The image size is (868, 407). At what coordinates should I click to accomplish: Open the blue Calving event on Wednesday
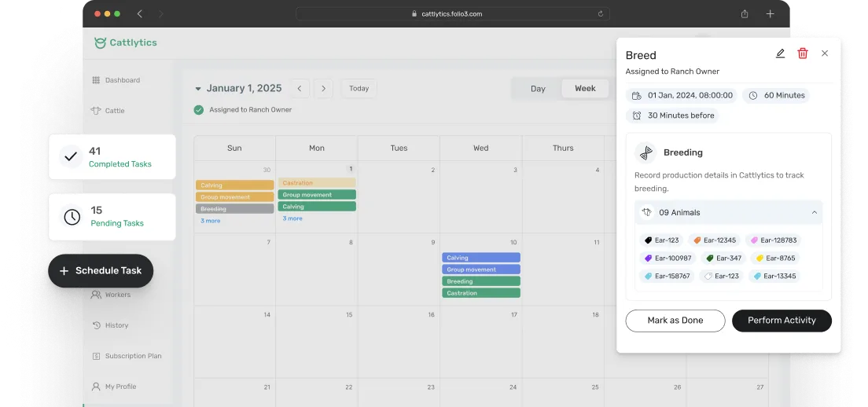pos(480,258)
